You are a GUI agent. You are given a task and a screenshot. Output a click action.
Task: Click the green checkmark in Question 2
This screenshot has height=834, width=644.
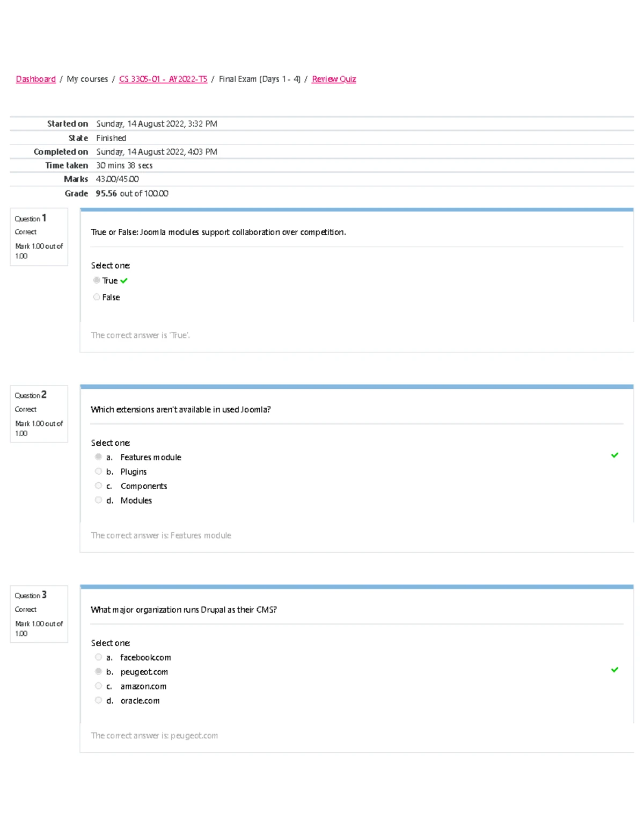tap(614, 455)
